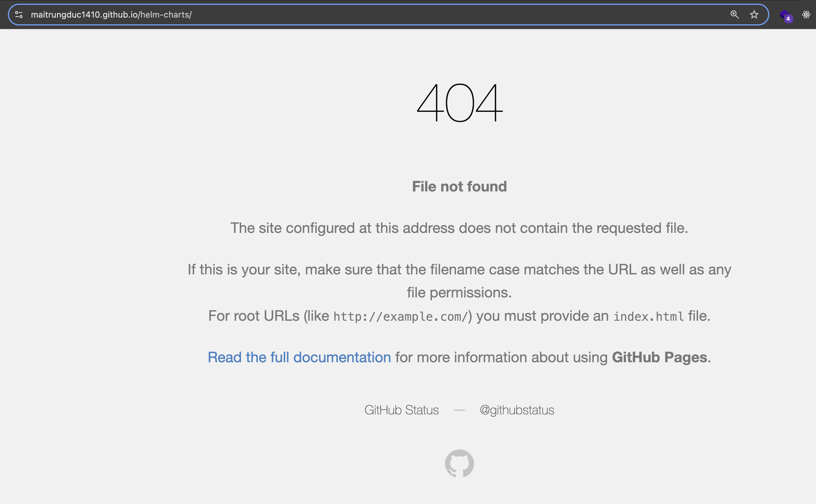Click the large 404 heading
This screenshot has width=816, height=504.
click(x=459, y=103)
